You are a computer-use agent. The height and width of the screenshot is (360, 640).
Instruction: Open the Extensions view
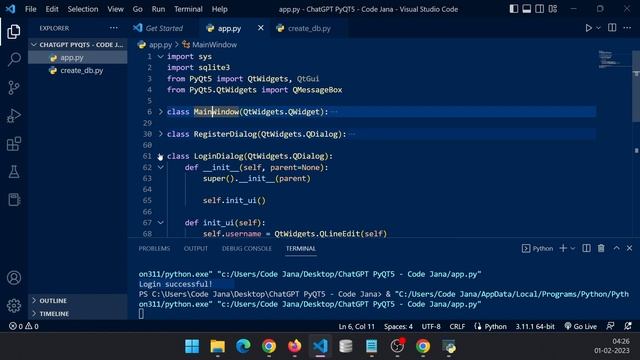(x=13, y=144)
